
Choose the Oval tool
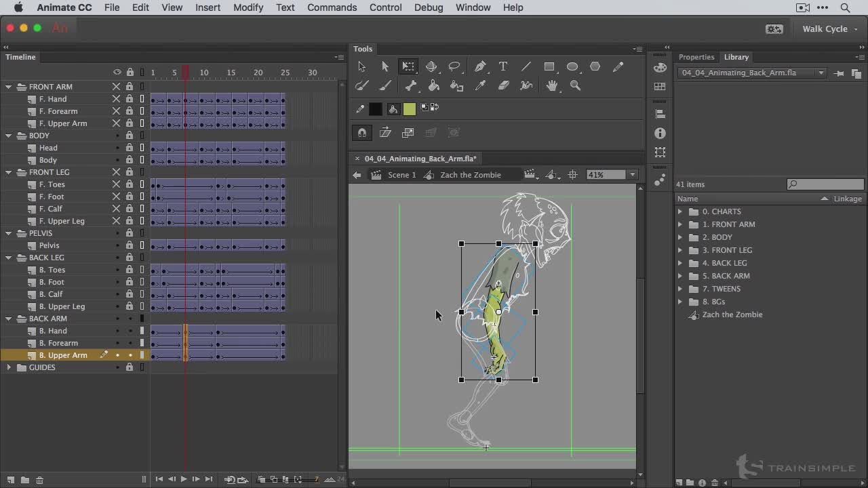[572, 66]
